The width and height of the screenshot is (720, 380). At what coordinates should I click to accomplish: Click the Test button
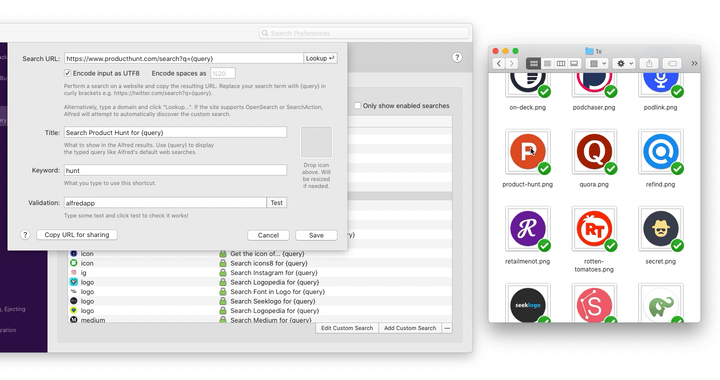(276, 202)
